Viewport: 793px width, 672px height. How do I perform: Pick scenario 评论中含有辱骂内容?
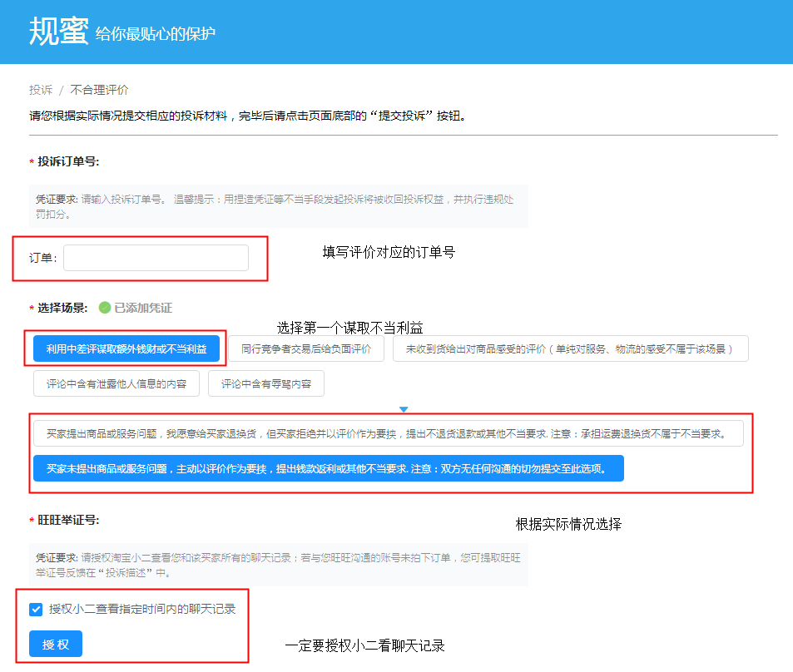(x=265, y=383)
